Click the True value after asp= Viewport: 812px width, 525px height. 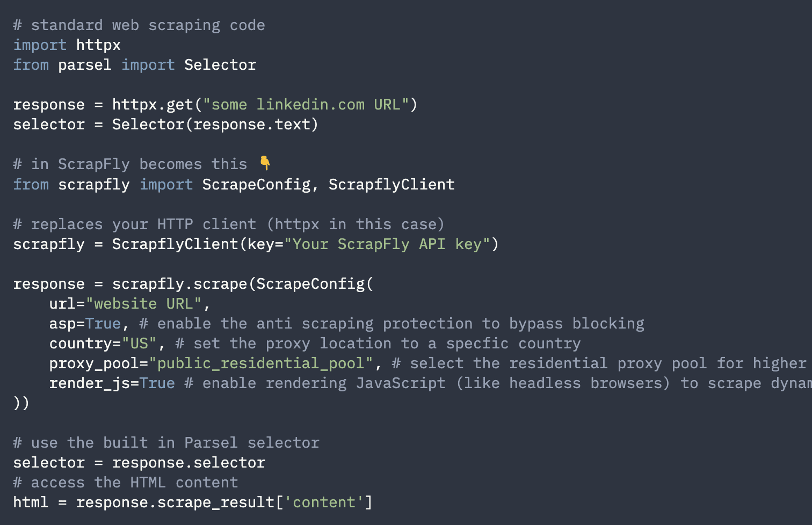click(103, 324)
